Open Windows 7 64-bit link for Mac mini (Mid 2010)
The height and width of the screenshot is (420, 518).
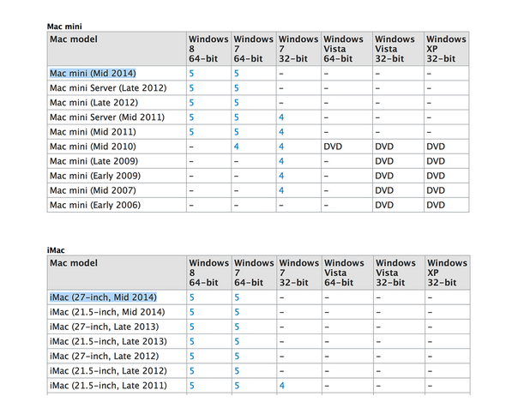(x=236, y=147)
